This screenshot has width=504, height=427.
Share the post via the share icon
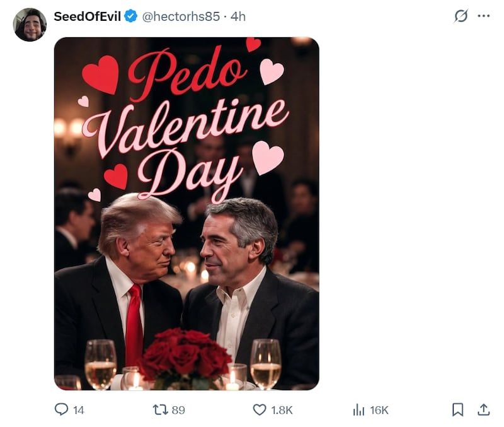coord(485,409)
